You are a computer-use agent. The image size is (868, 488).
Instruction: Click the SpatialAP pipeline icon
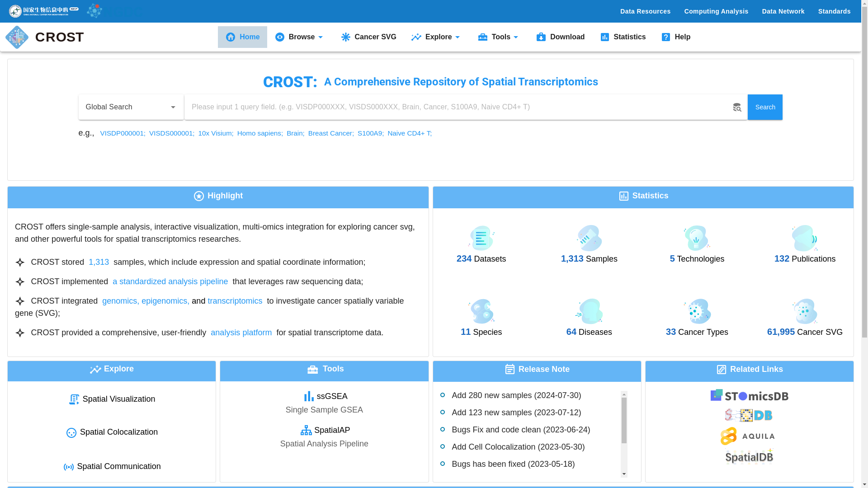pos(306,430)
